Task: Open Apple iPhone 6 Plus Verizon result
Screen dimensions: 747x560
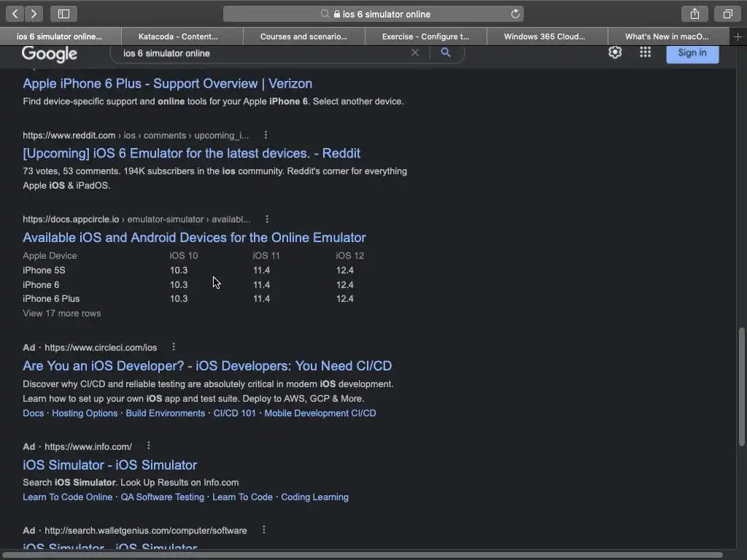Action: (x=168, y=84)
